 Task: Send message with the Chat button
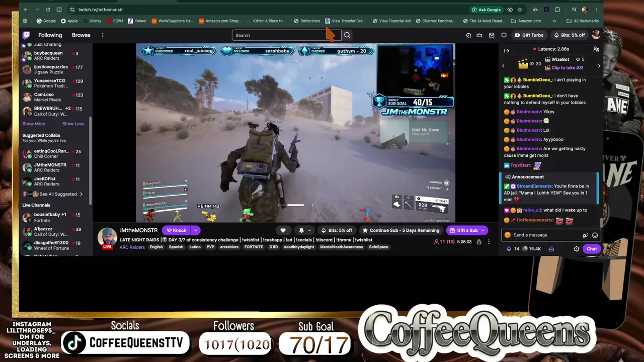[592, 249]
